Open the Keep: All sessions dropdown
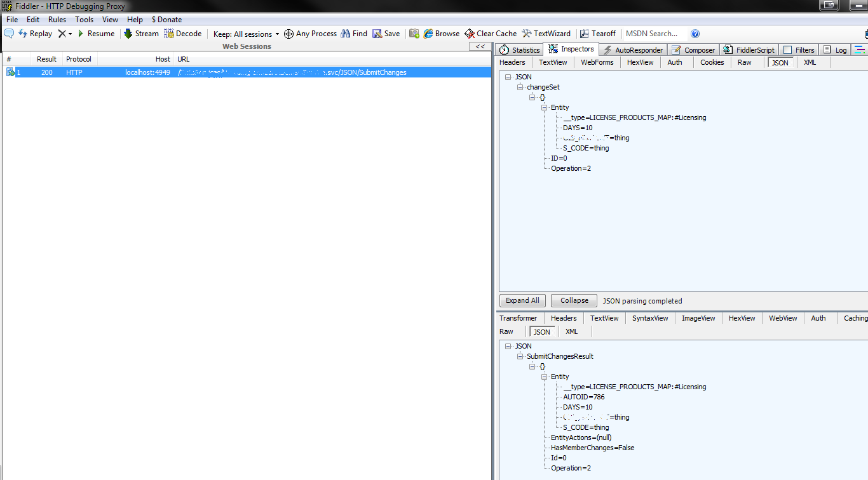This screenshot has width=868, height=480. 246,34
